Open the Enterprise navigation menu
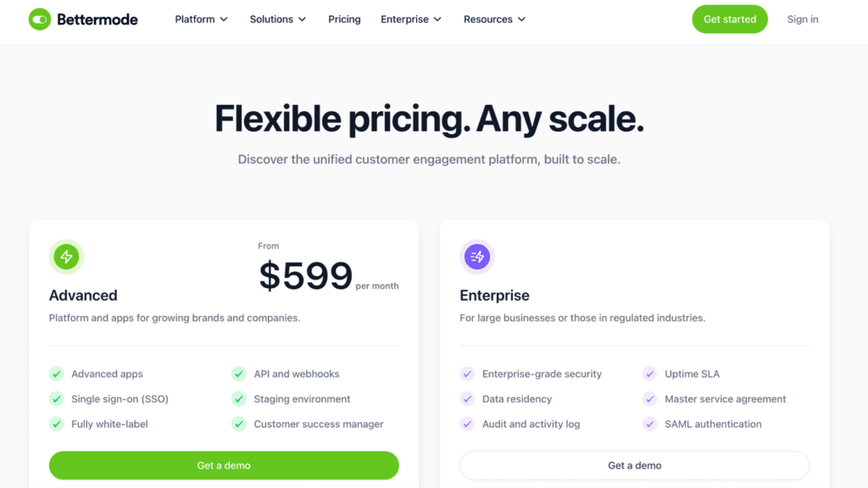 pyautogui.click(x=411, y=19)
